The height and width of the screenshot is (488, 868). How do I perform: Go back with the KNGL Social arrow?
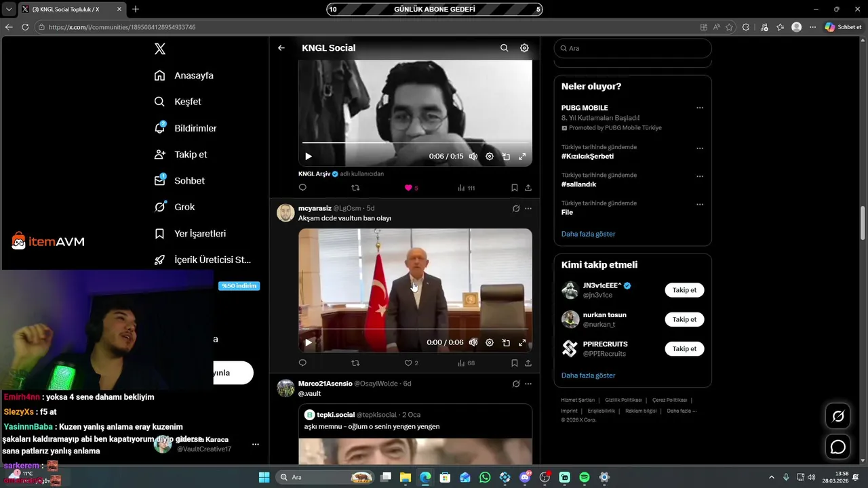[281, 48]
